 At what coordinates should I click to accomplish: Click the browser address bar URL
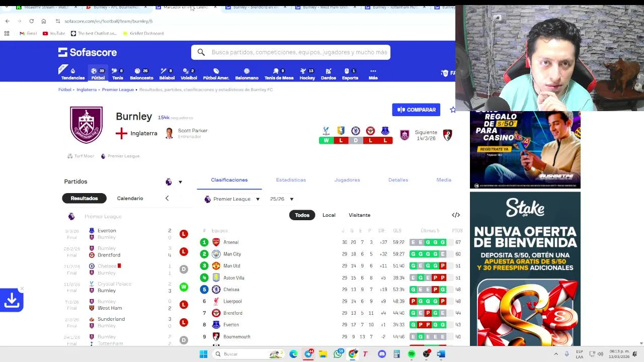(x=108, y=21)
